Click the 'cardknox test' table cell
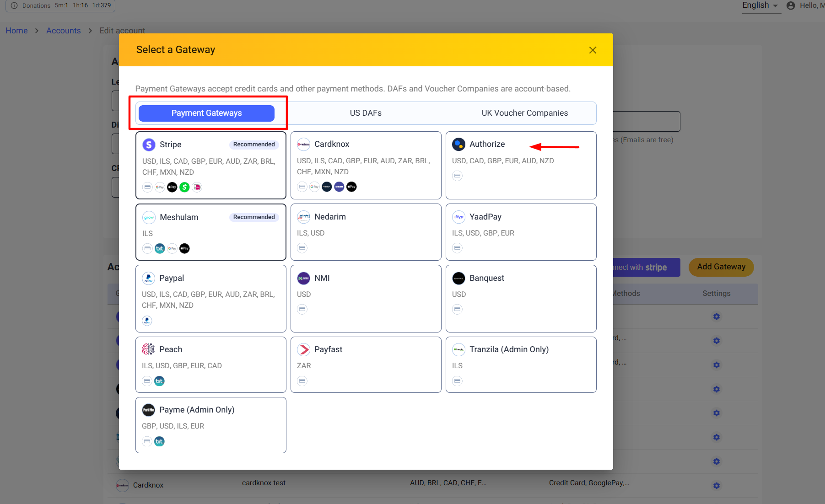 [264, 483]
